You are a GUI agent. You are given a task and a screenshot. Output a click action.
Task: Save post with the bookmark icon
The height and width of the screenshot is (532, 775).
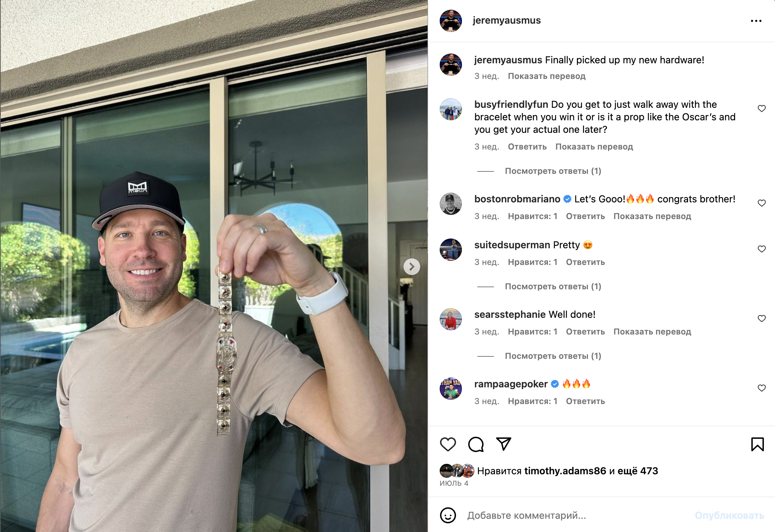[x=757, y=444]
